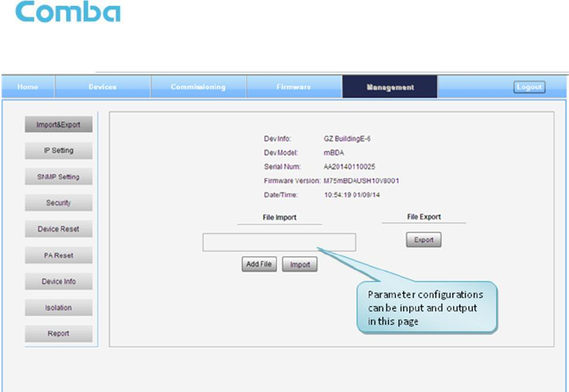Click the Dev Model value mBDA
Screen dimensions: 569x392
334,153
